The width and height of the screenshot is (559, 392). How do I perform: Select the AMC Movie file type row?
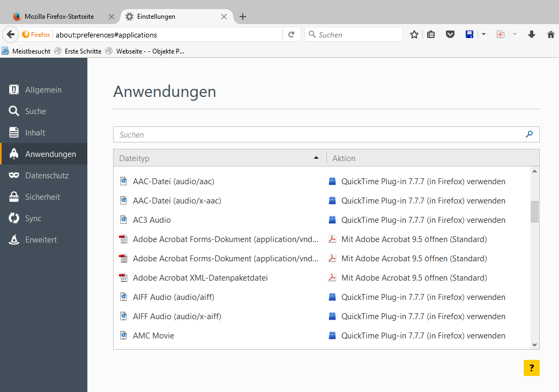pos(153,336)
